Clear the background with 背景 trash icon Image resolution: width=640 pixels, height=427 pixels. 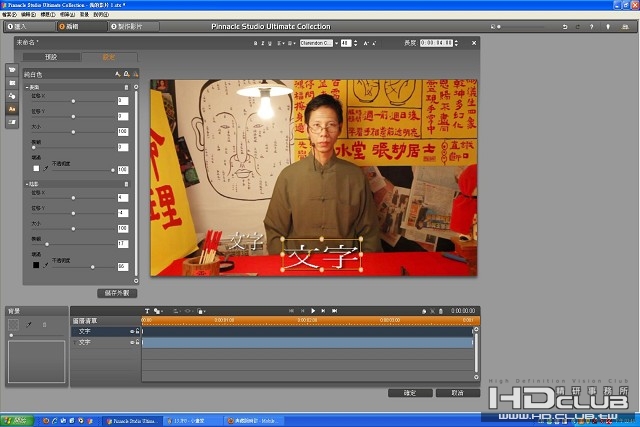tap(44, 325)
